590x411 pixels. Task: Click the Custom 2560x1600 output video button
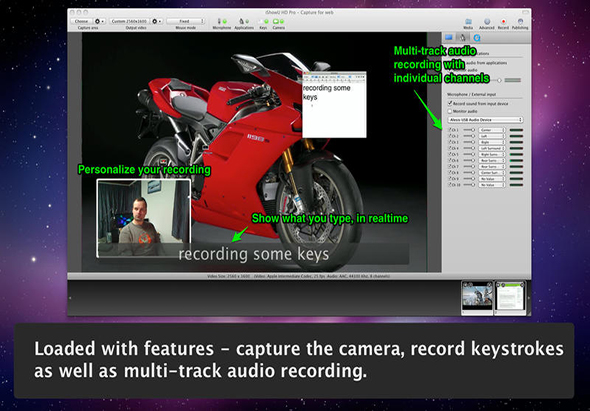coord(129,21)
